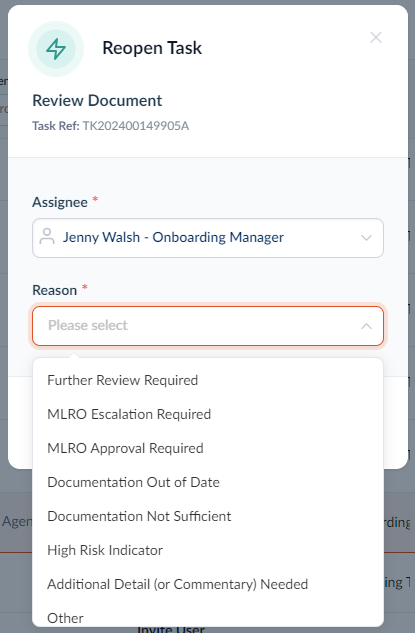Image resolution: width=415 pixels, height=633 pixels.
Task: Click the 'Assignee' field label
Action: (60, 202)
